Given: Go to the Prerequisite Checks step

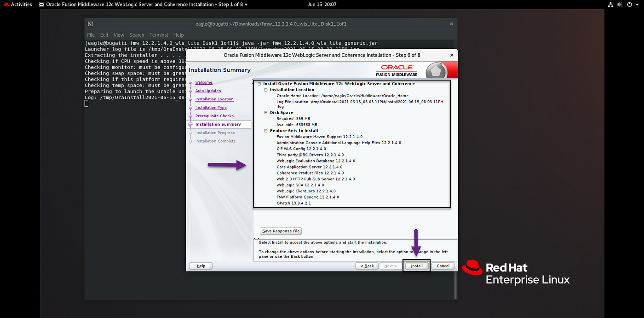Looking at the screenshot, I should click(x=214, y=116).
